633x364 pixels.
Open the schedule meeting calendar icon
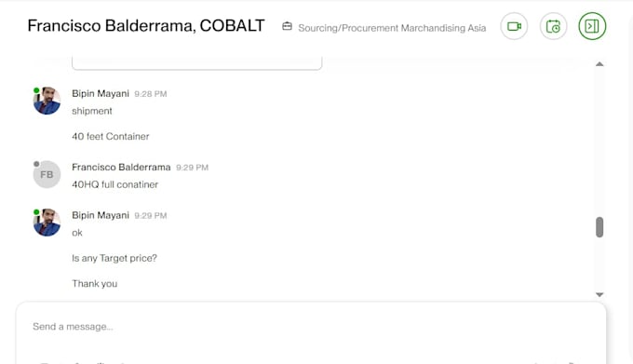[x=553, y=26]
